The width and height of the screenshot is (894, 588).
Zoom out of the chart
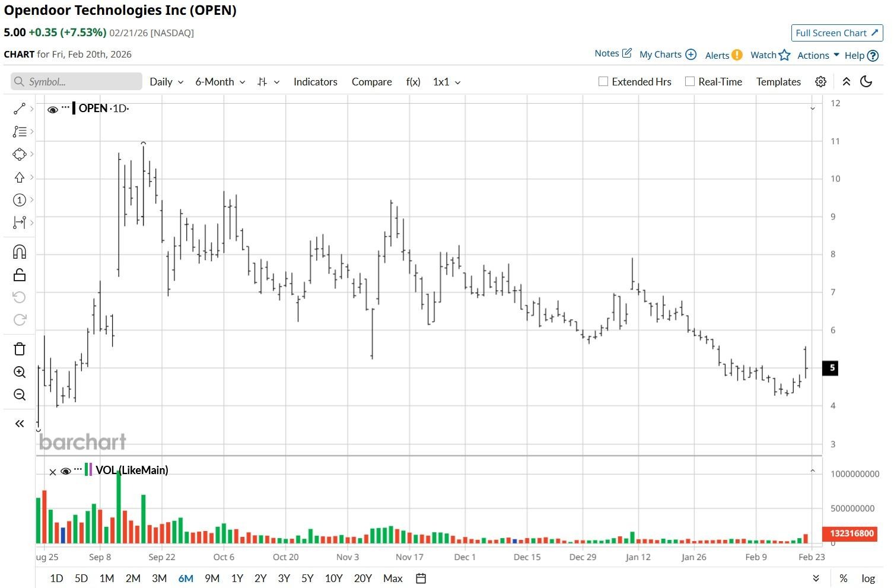coord(20,395)
